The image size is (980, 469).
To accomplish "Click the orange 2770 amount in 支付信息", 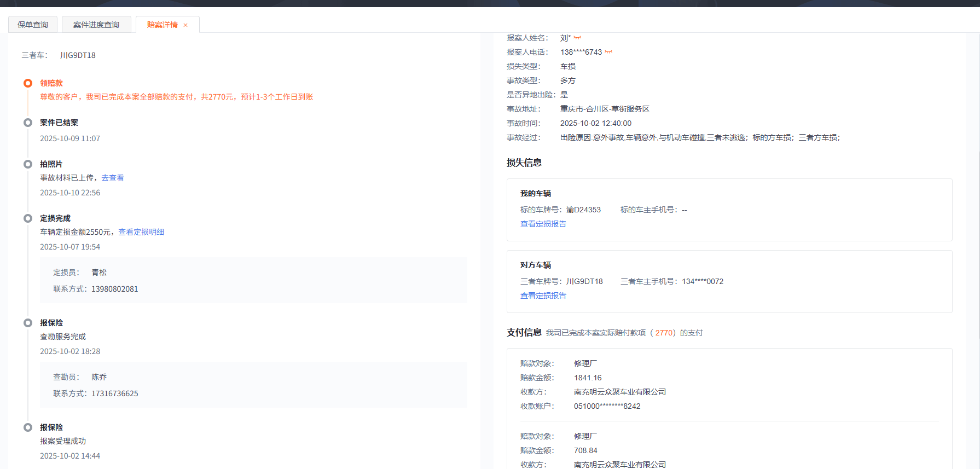I will [664, 333].
